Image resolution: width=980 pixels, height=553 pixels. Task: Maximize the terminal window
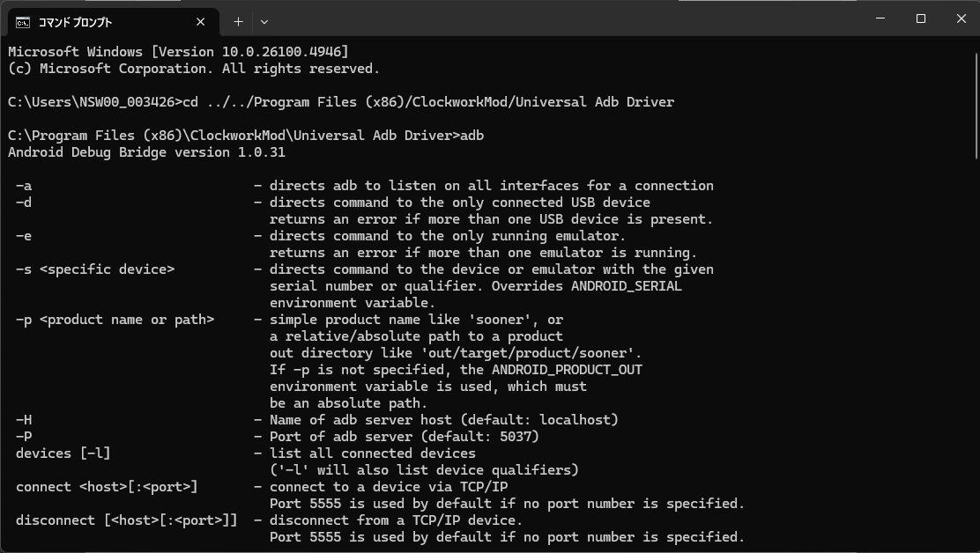coord(921,18)
